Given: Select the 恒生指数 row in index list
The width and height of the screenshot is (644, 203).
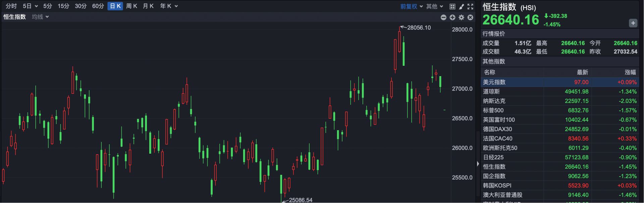Looking at the screenshot, I should point(560,167).
